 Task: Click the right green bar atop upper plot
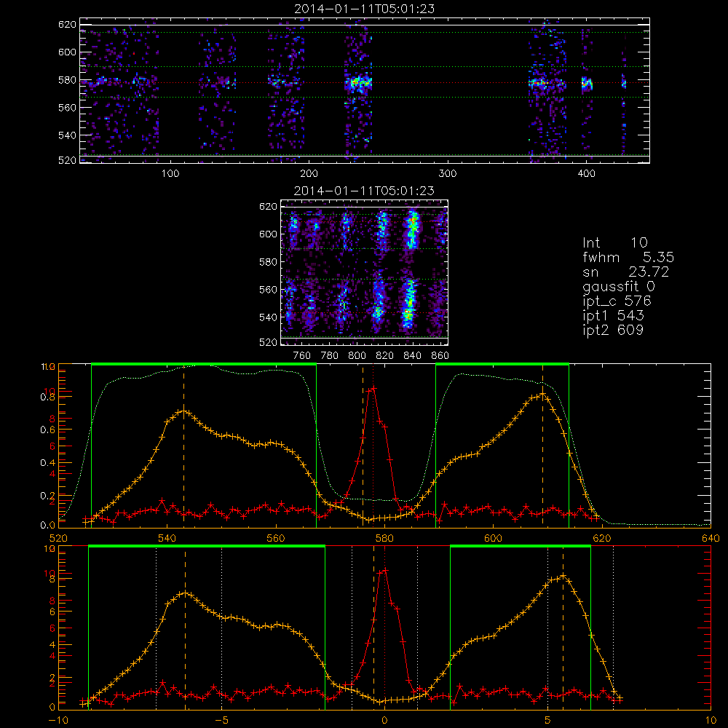502,365
